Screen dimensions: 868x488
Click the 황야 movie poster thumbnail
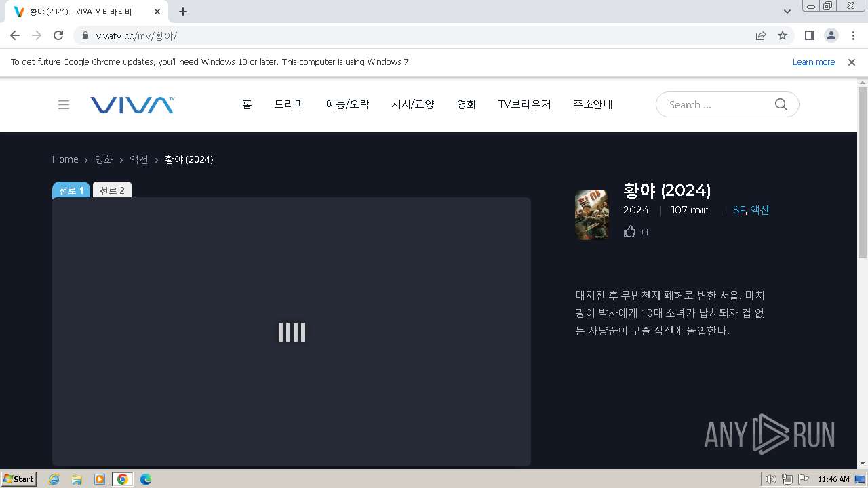coord(592,215)
